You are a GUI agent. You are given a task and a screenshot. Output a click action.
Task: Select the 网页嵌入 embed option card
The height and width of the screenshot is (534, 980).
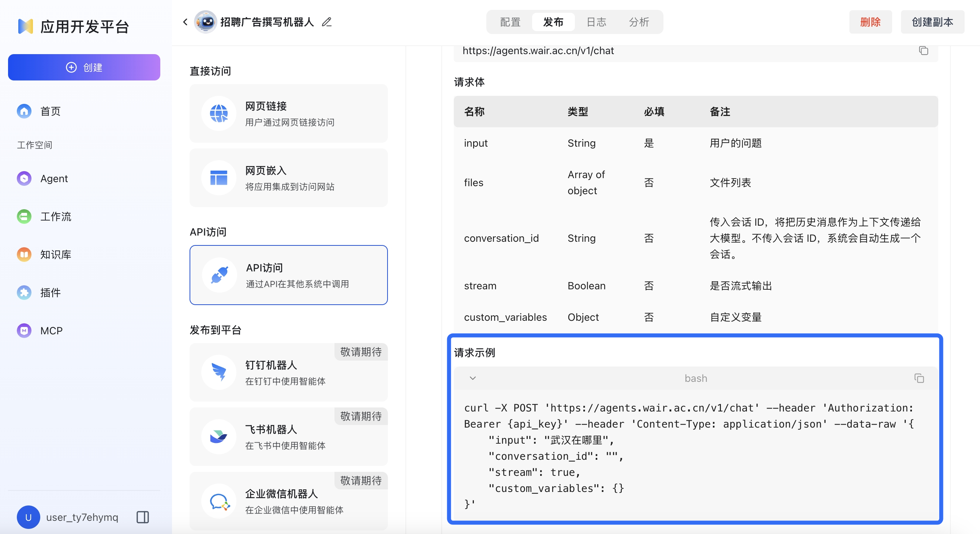coord(288,178)
